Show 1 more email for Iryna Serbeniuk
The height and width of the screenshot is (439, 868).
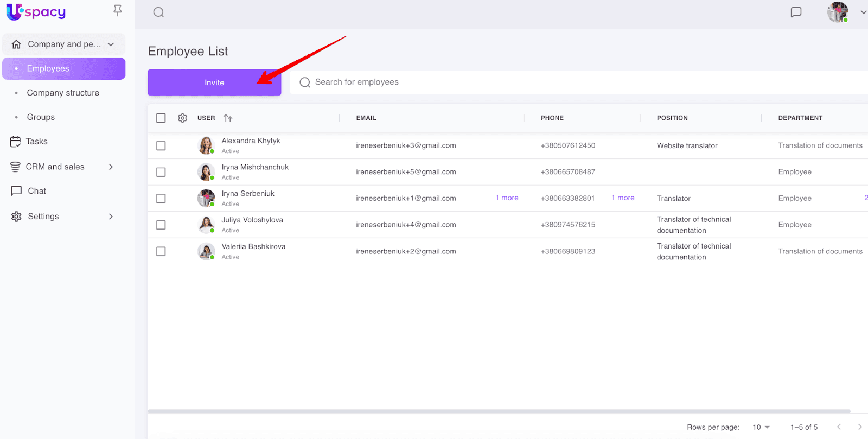click(x=507, y=198)
